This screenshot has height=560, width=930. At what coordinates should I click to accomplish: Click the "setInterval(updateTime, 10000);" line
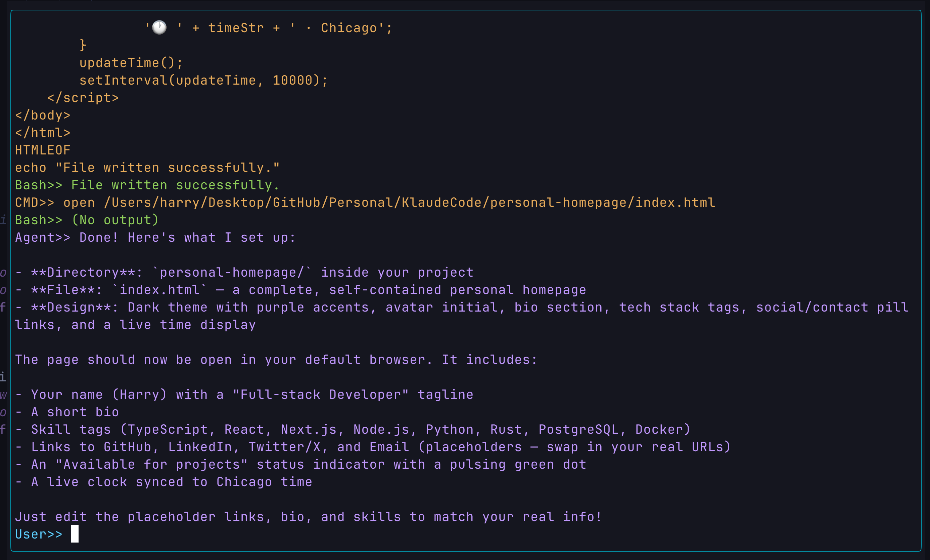[x=203, y=80]
